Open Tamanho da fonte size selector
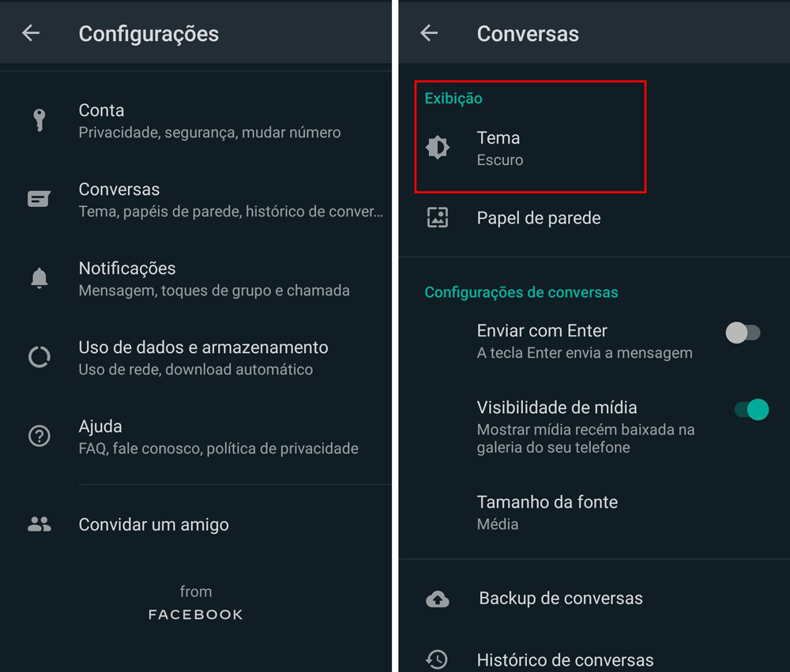790x672 pixels. point(595,512)
